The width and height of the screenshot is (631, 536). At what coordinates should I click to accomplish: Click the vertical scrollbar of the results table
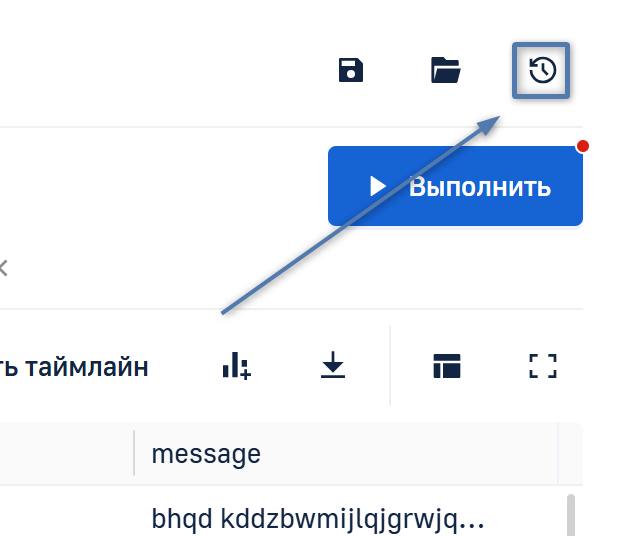click(570, 515)
